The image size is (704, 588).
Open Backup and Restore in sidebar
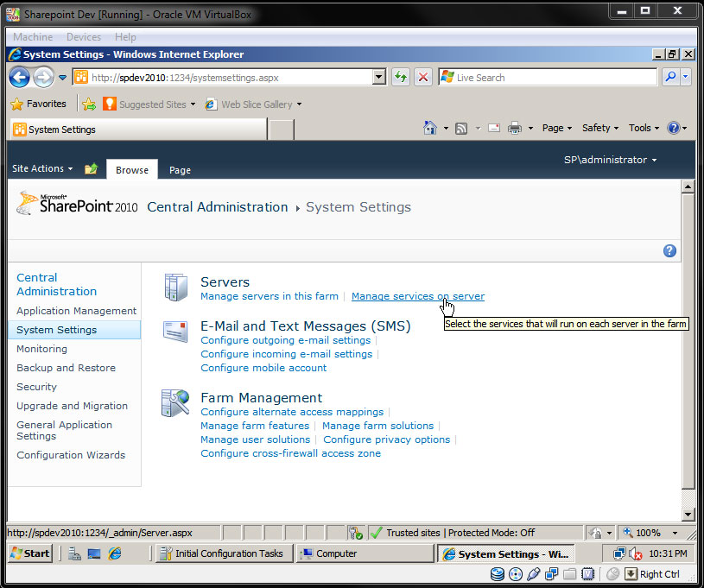[66, 368]
